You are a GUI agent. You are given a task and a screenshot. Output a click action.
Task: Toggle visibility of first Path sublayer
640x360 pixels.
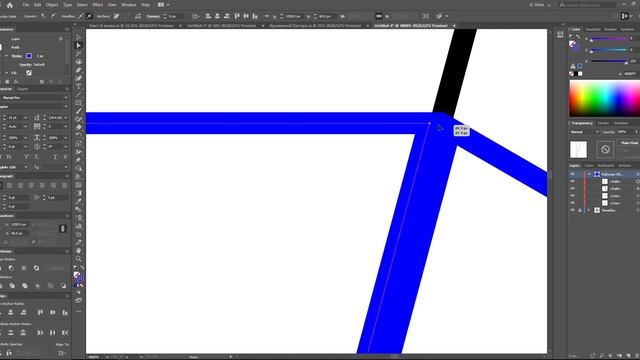click(x=572, y=181)
